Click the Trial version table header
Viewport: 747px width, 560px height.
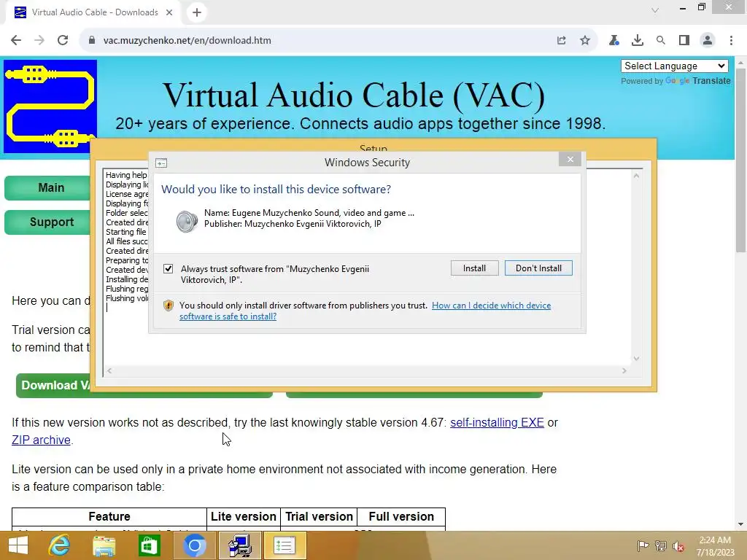pos(319,517)
